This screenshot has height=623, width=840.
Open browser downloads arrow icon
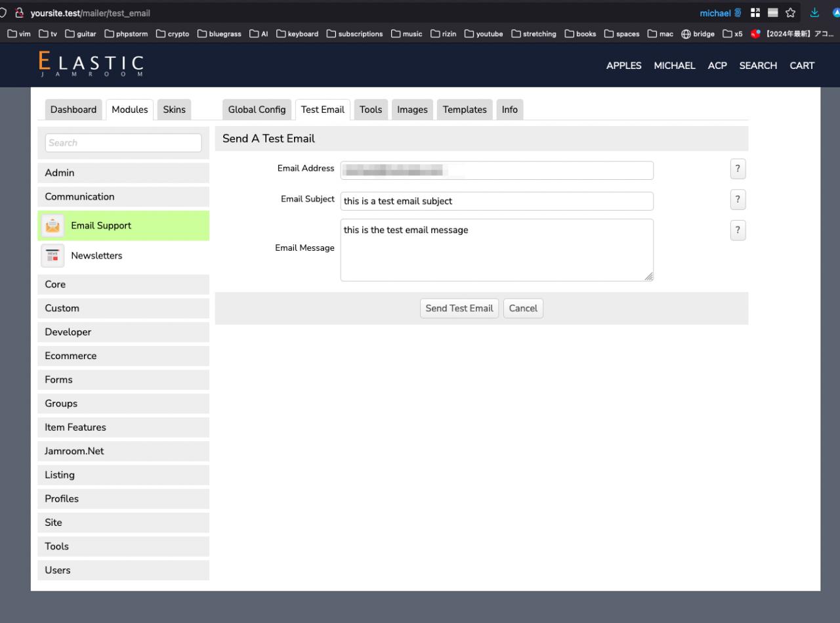click(814, 14)
